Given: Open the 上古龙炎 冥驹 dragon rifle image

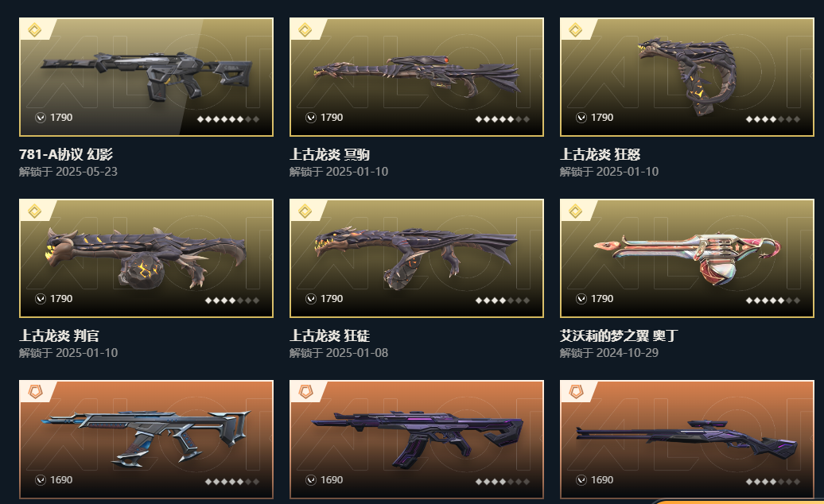Looking at the screenshot, I should 417,77.
